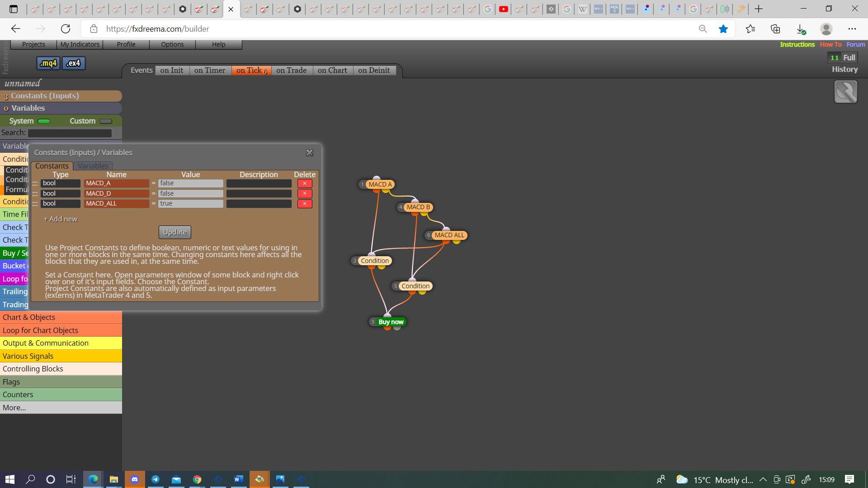Open browser downloads icon
Screen dimensions: 868x488
(801, 29)
